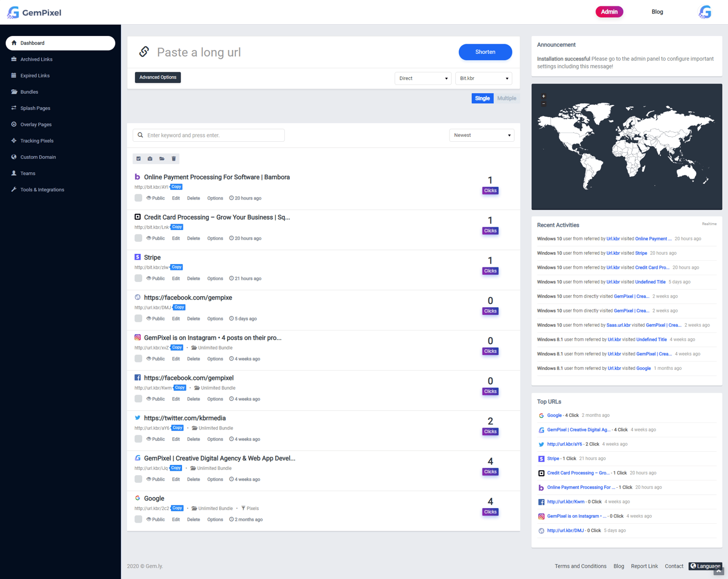Viewport: 728px width, 579px height.
Task: Click the search magnifier icon
Action: pos(140,135)
